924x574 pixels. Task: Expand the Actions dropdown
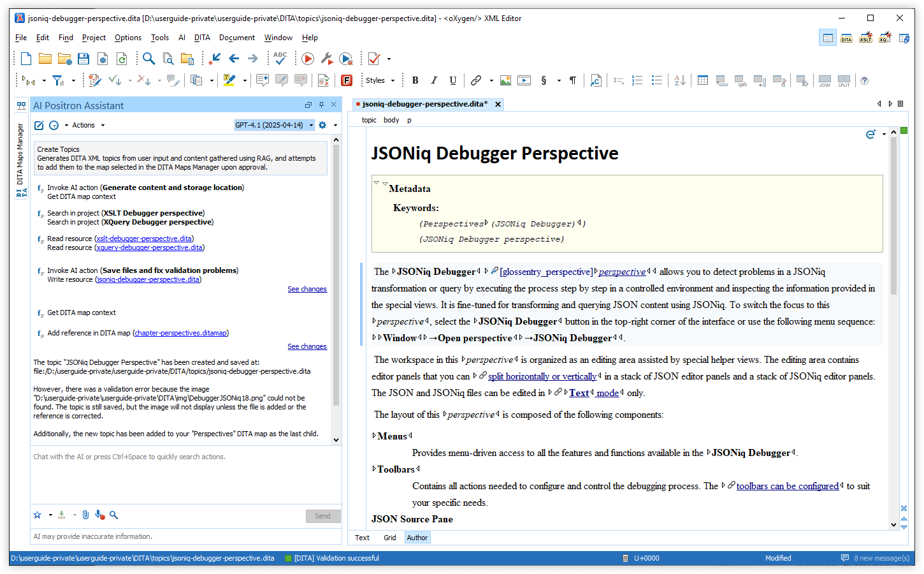(x=88, y=125)
